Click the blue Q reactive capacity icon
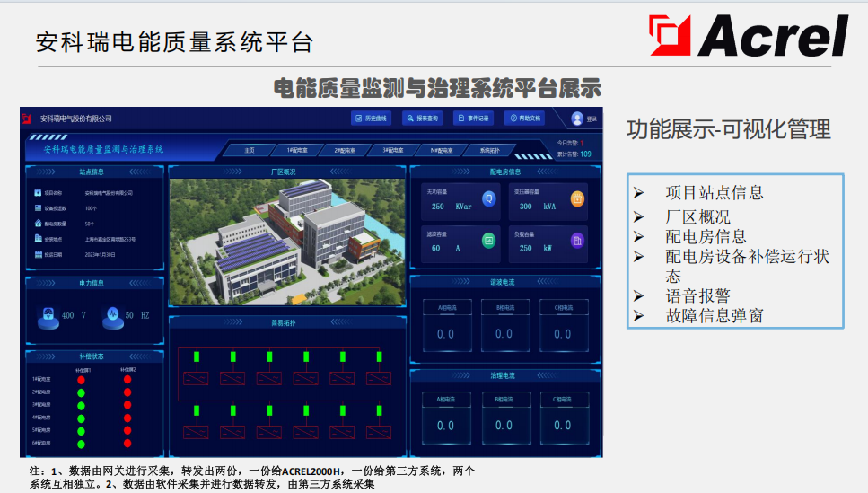The width and height of the screenshot is (868, 493). point(489,198)
